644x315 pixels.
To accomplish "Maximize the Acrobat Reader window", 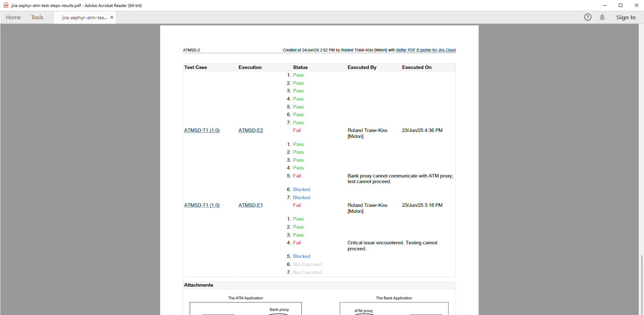I will click(x=621, y=5).
